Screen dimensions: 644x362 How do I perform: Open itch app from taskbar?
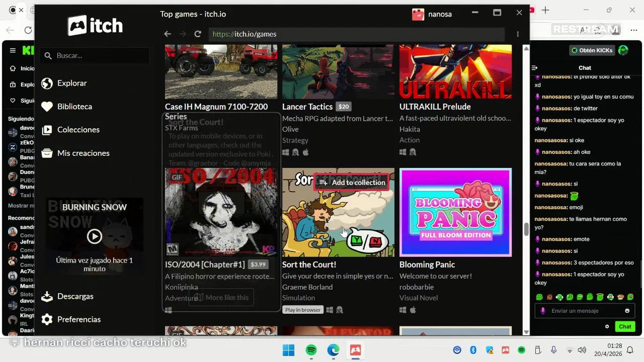(x=355, y=350)
